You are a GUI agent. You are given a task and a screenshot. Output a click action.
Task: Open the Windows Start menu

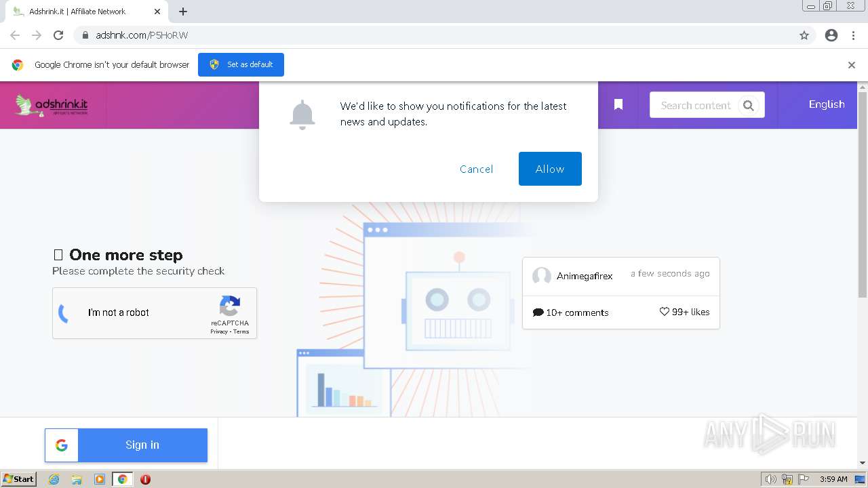pos(18,479)
